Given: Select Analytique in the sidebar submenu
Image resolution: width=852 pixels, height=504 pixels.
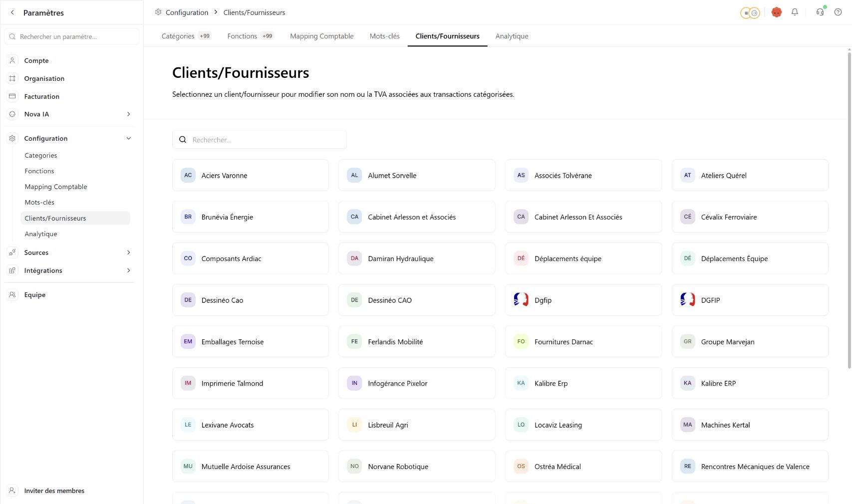Looking at the screenshot, I should pyautogui.click(x=75, y=234).
